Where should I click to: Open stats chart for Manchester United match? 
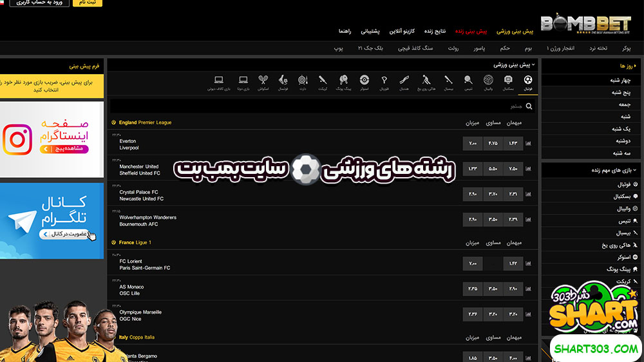pos(528,169)
